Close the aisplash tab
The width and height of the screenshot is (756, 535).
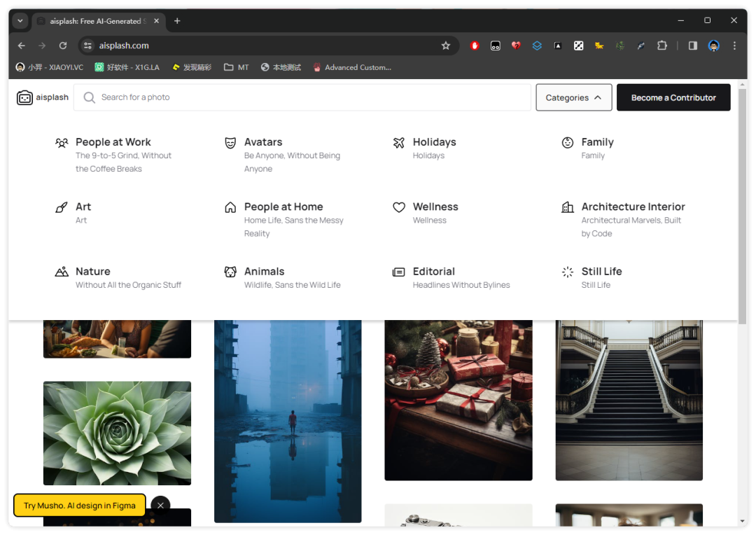156,21
